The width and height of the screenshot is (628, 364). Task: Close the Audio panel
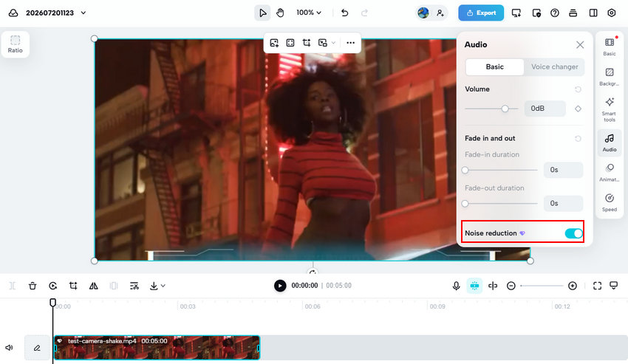point(580,45)
